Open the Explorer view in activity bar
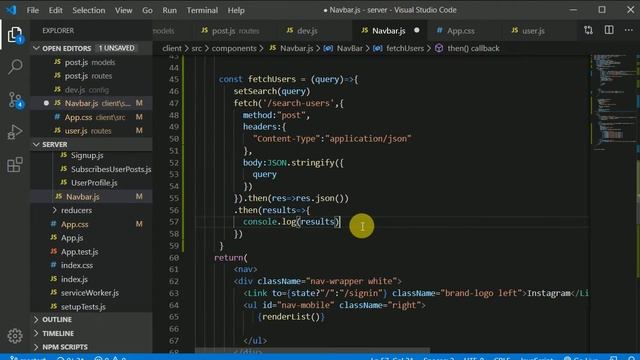640x360 pixels. click(15, 35)
